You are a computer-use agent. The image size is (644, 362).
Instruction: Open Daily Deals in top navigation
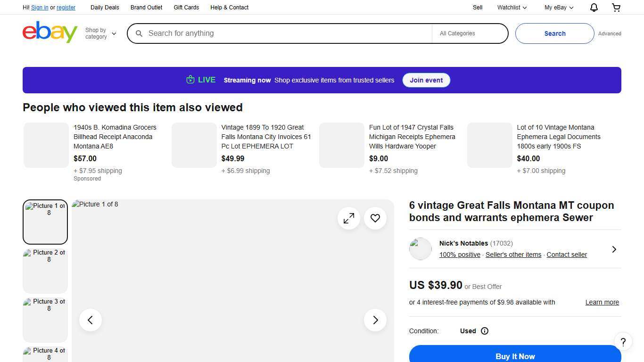click(105, 8)
